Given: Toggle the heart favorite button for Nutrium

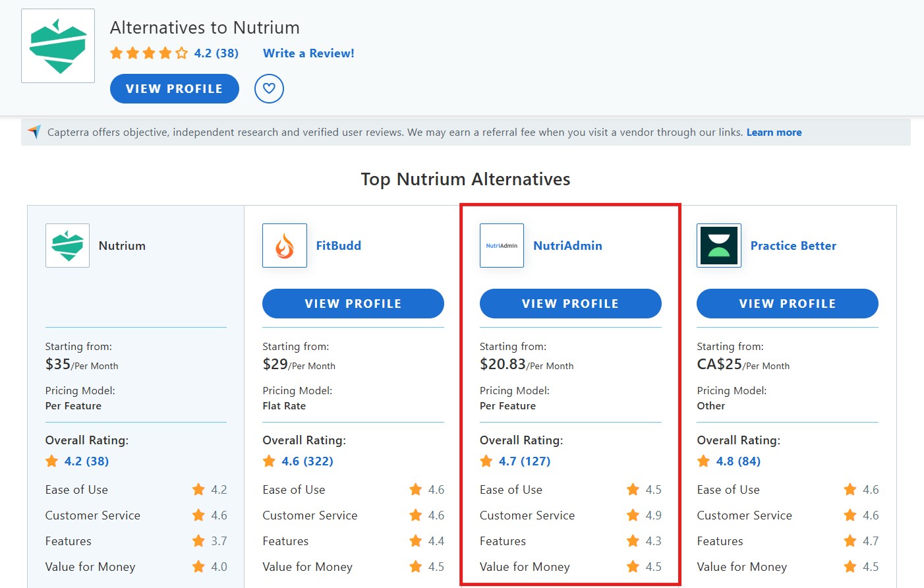Looking at the screenshot, I should [268, 88].
